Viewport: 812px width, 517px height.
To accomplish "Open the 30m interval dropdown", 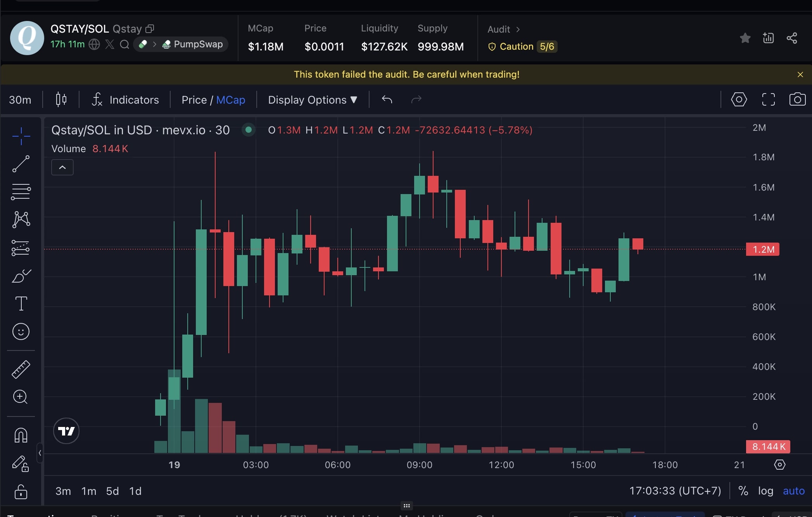I will (x=20, y=100).
